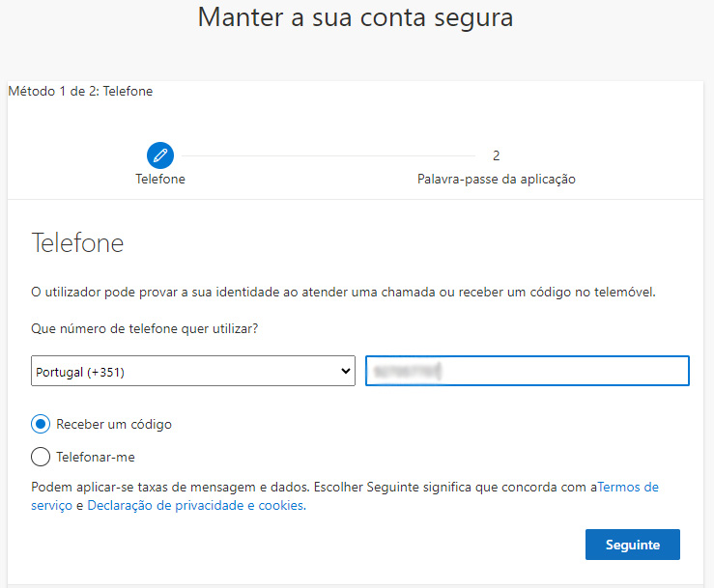Viewport: 714px width, 588px height.
Task: Click the identity verification description paragraph
Action: coord(343,292)
